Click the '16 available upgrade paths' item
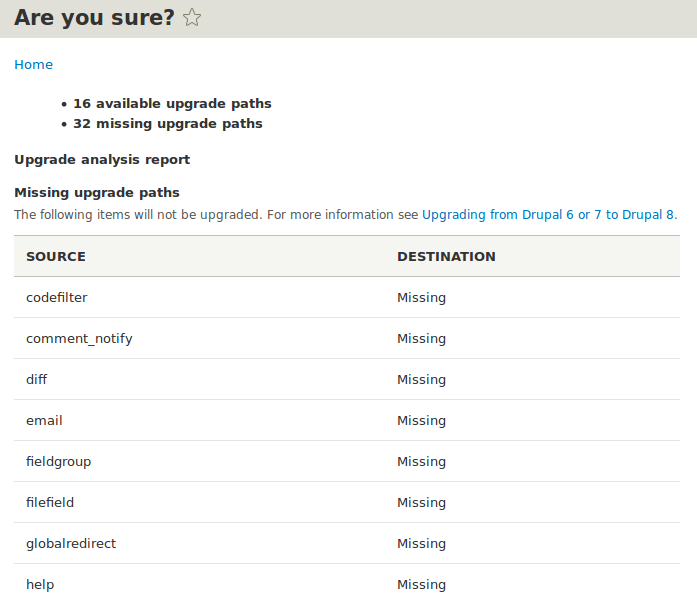697x602 pixels. 172,103
